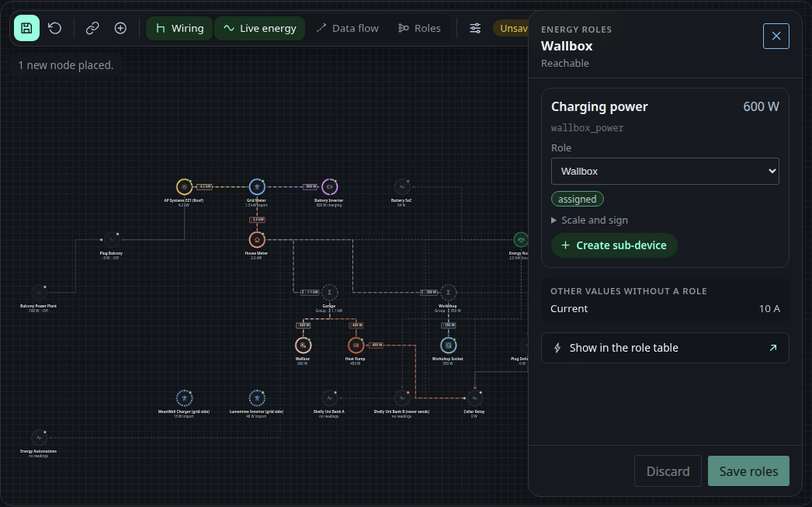Select the Cellar Relay node

pyautogui.click(x=474, y=398)
